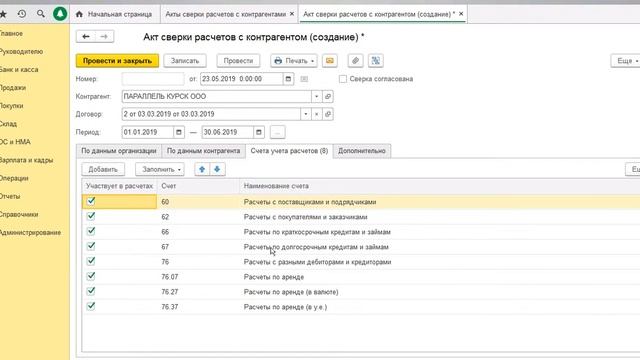Click the document date field 23.05.2019
The image size is (640, 360).
coord(242,79)
